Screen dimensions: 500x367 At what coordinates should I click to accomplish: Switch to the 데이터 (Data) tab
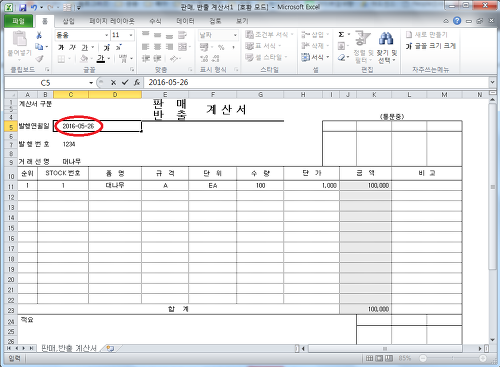pyautogui.click(x=185, y=21)
